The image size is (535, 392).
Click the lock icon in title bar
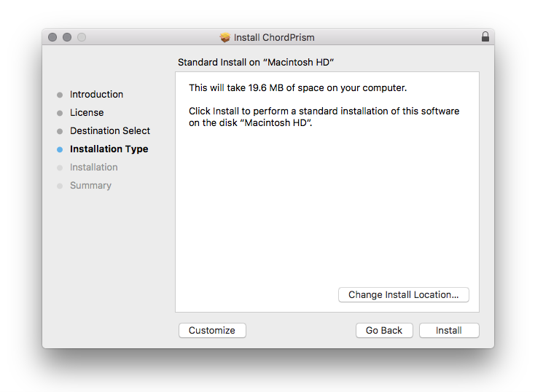coord(485,36)
